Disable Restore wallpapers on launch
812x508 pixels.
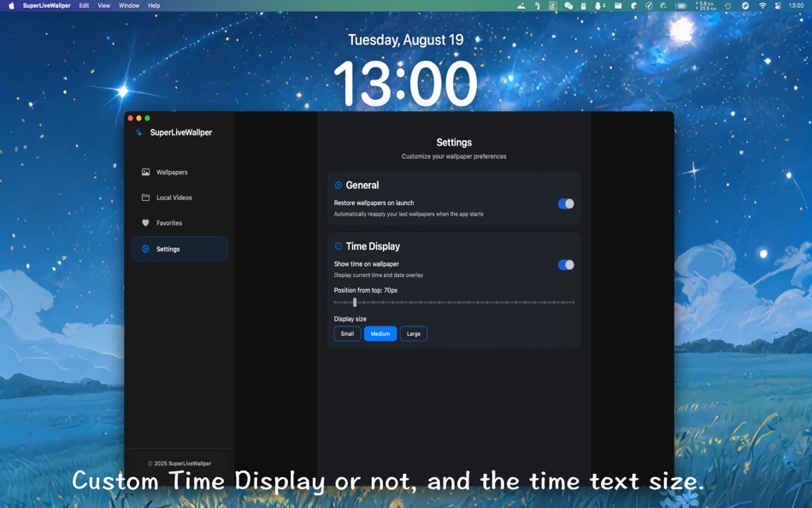(565, 204)
